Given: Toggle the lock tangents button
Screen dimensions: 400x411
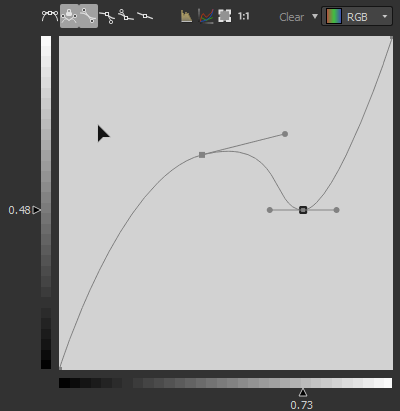Looking at the screenshot, I should pyautogui.click(x=69, y=16).
